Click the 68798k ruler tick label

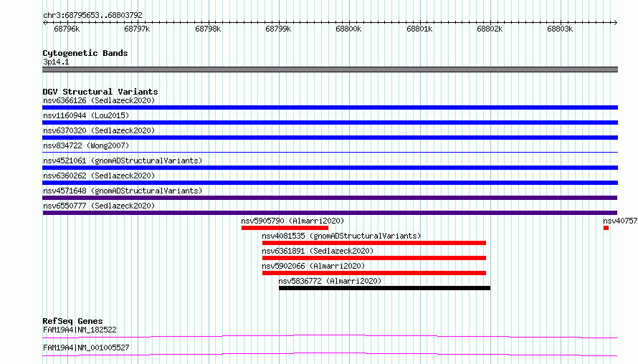click(208, 29)
